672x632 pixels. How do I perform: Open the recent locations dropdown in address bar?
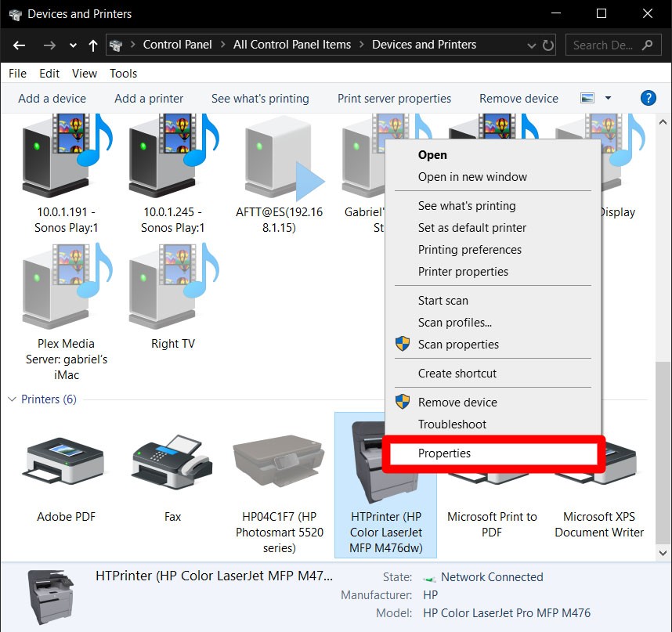point(532,45)
